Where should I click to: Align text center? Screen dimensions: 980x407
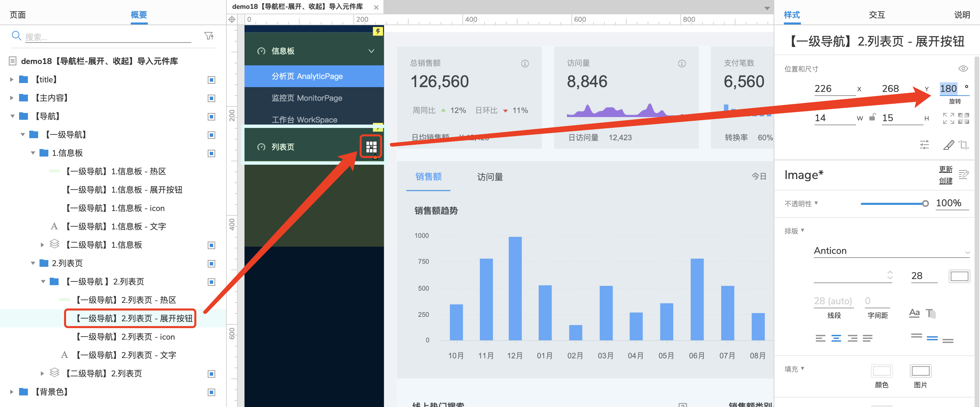(x=836, y=338)
